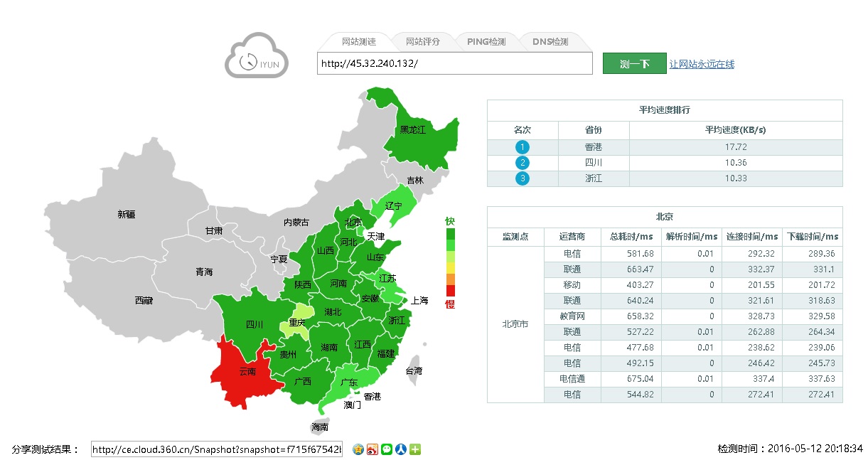This screenshot has height=460, width=868.
Task: Click the rank 3 badge beside 浙江
Action: tap(523, 178)
